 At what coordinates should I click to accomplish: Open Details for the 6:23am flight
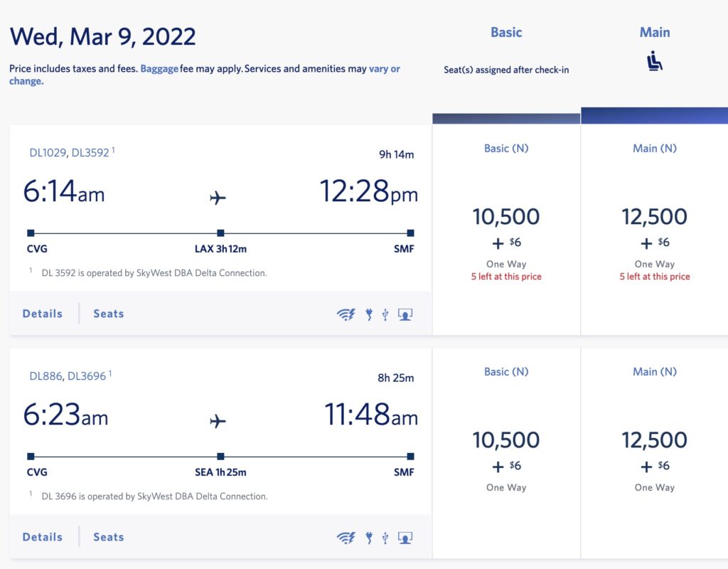(43, 537)
